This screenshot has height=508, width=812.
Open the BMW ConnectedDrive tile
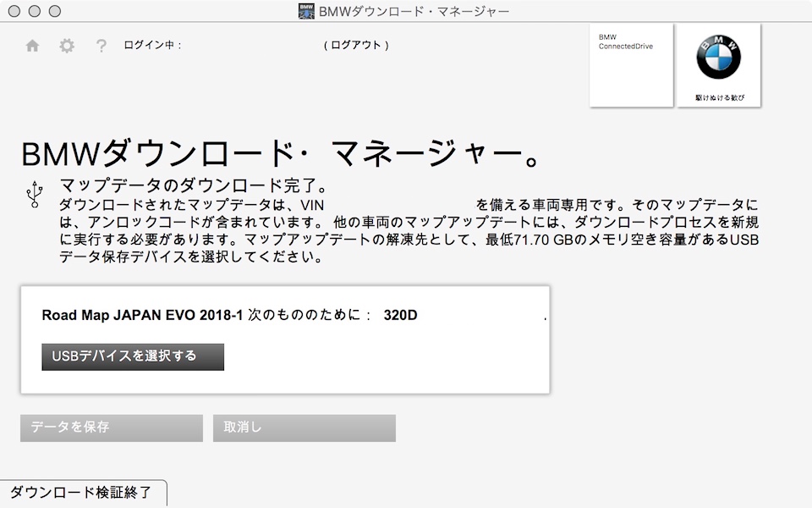pos(631,65)
